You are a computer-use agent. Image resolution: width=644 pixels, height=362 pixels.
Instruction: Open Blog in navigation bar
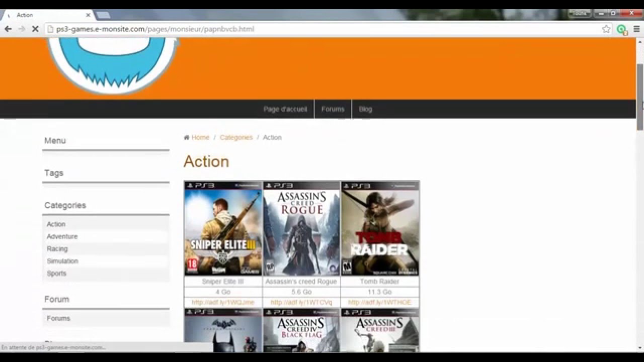(x=366, y=109)
